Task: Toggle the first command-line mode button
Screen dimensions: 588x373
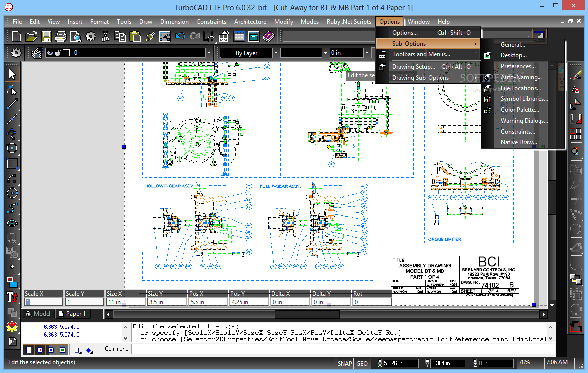Action: [x=29, y=350]
